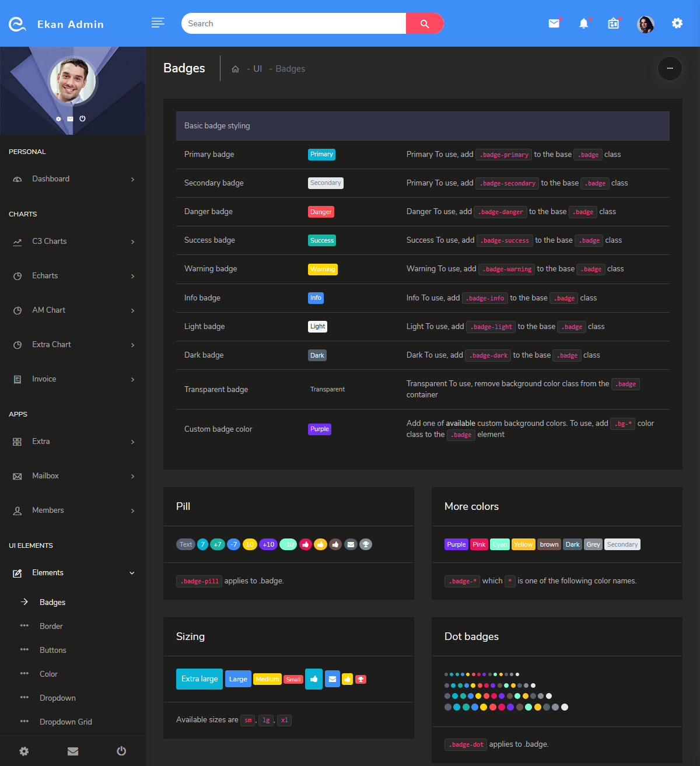Open the Dropdown Grid menu item

point(65,722)
